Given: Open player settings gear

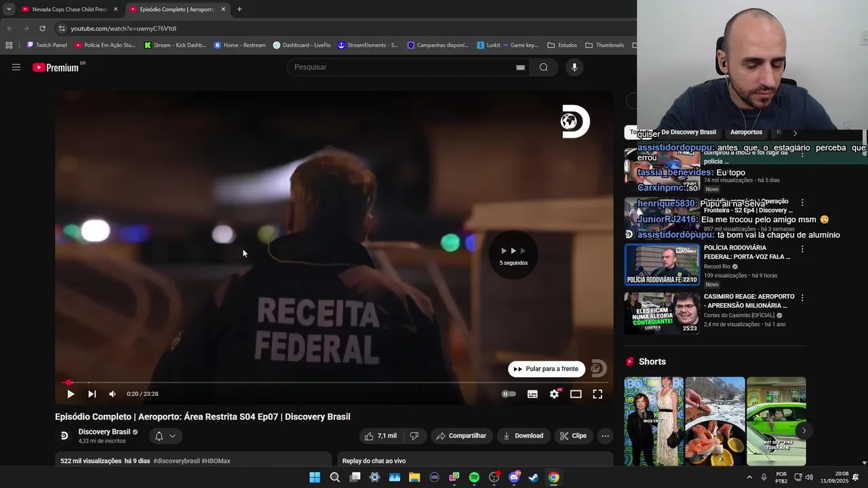Looking at the screenshot, I should (554, 394).
